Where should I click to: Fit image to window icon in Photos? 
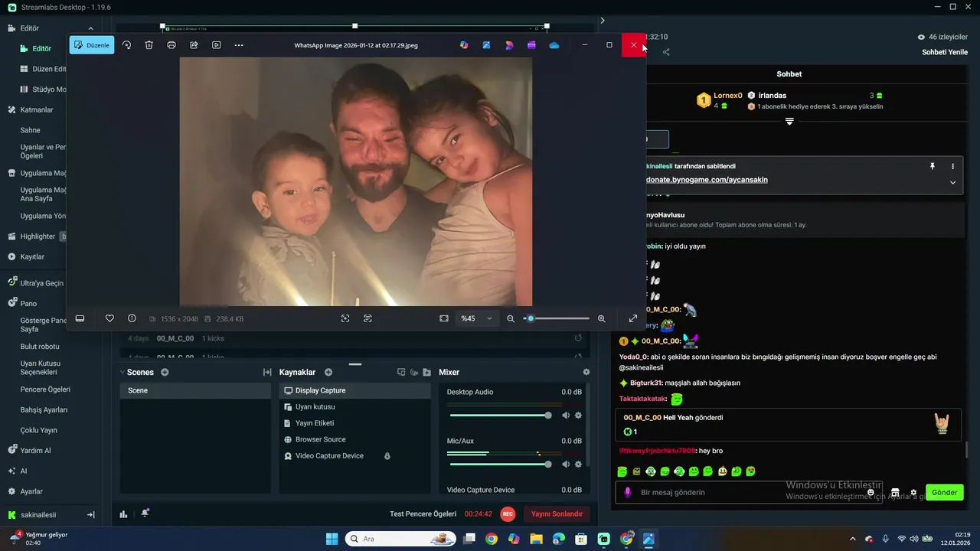click(x=444, y=318)
